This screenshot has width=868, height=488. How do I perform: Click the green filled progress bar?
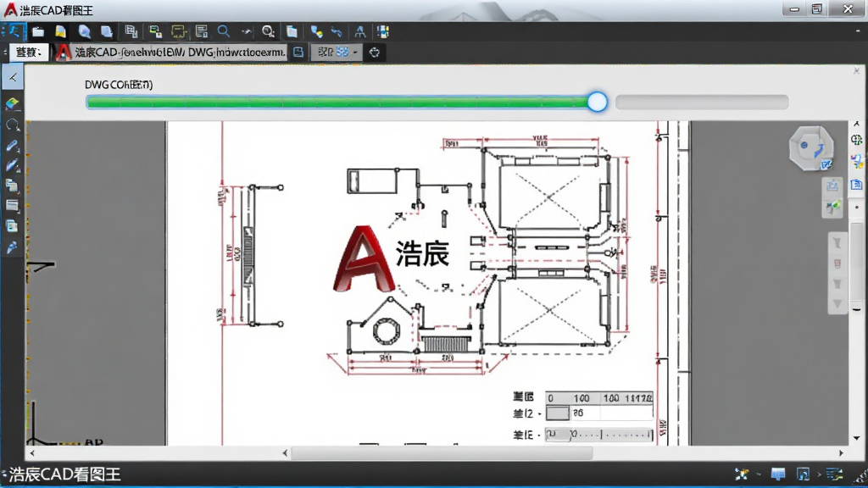337,102
